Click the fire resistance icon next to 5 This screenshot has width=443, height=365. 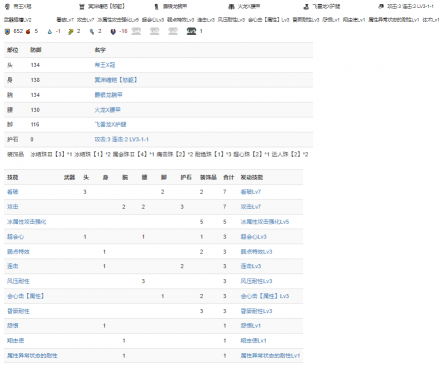pos(28,31)
